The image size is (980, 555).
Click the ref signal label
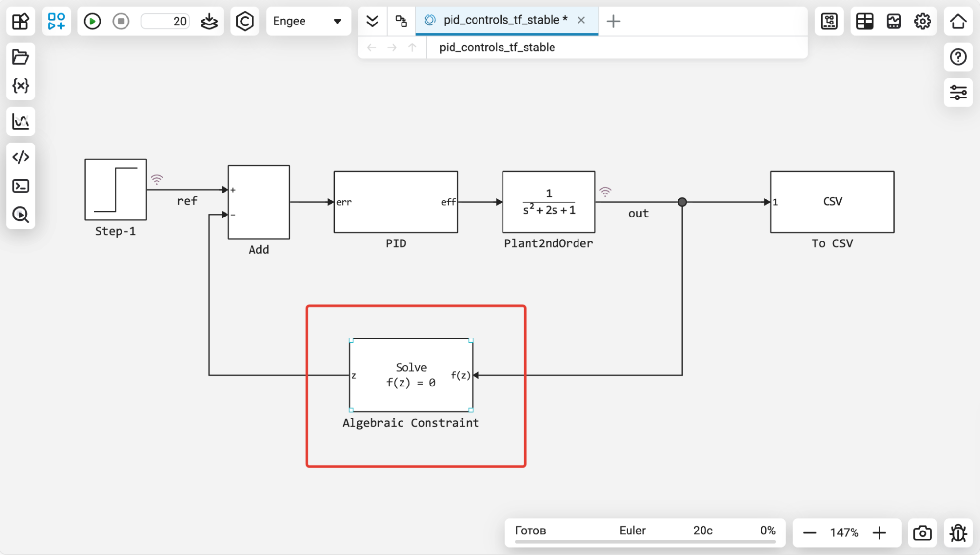click(x=187, y=201)
